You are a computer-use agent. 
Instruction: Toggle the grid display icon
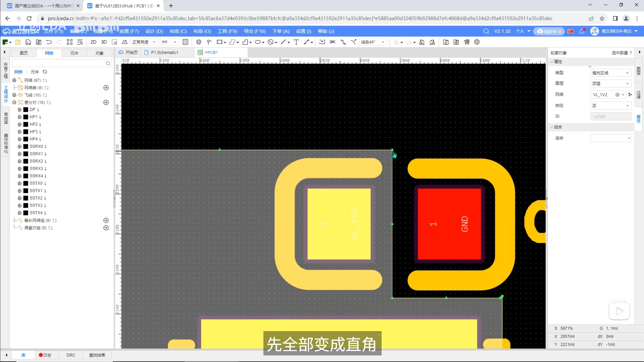click(x=185, y=42)
